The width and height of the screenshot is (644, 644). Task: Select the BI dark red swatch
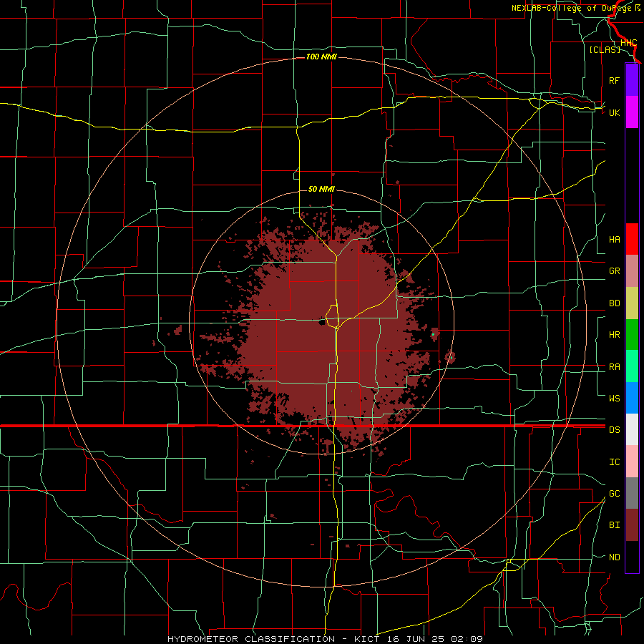click(632, 525)
